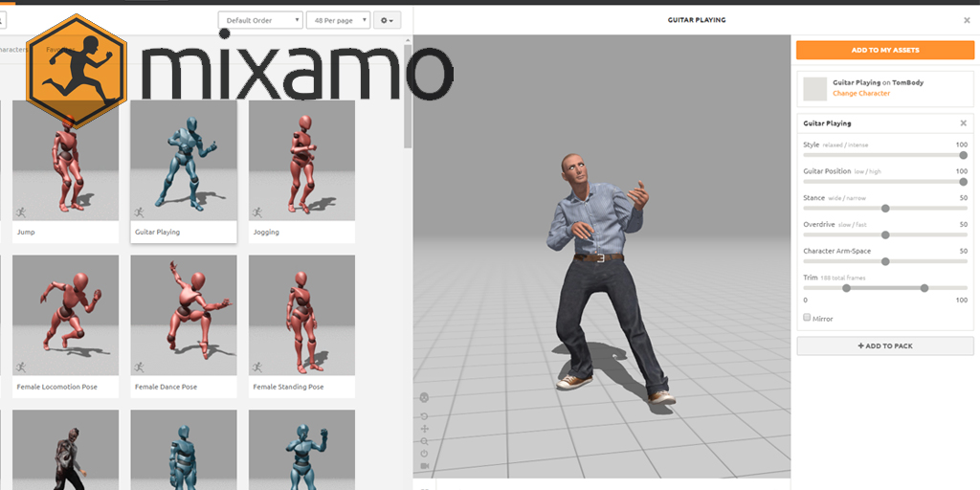
Task: Click the Character Arm-Space slider handle
Action: (885, 261)
